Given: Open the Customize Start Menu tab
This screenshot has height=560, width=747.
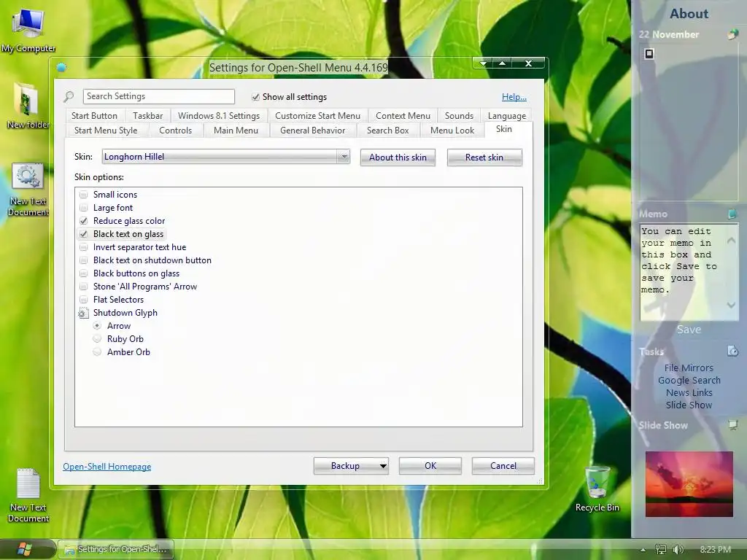Looking at the screenshot, I should pos(318,116).
